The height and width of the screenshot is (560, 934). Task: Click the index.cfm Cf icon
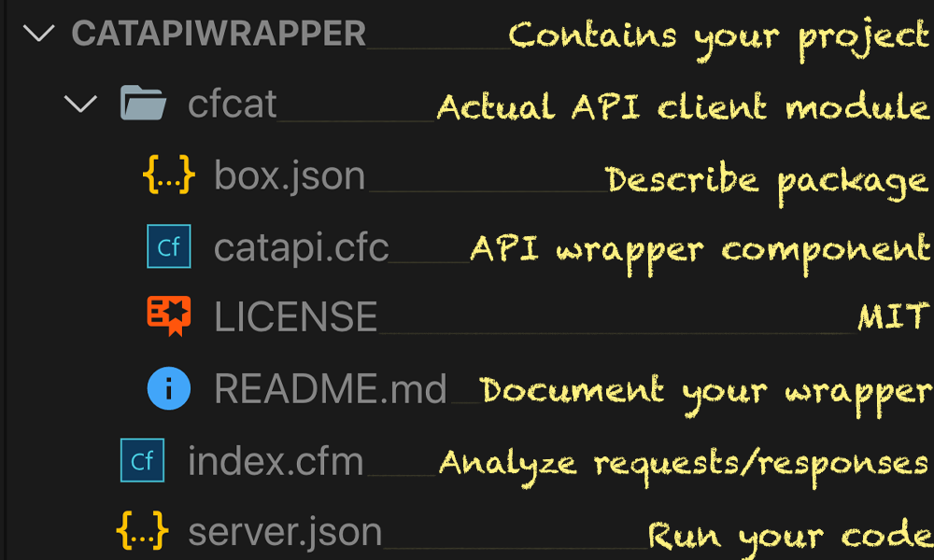[142, 460]
